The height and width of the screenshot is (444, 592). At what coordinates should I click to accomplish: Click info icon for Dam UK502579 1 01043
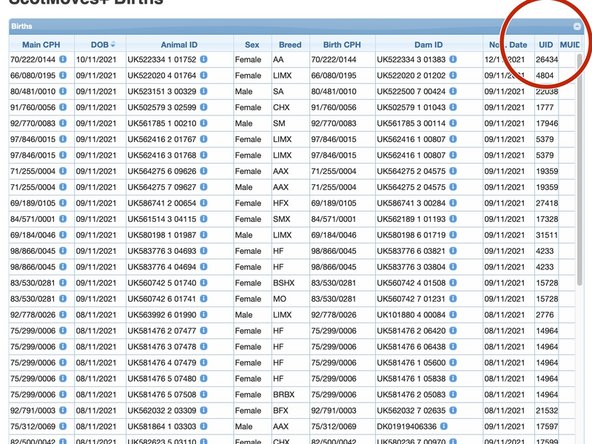tap(453, 107)
